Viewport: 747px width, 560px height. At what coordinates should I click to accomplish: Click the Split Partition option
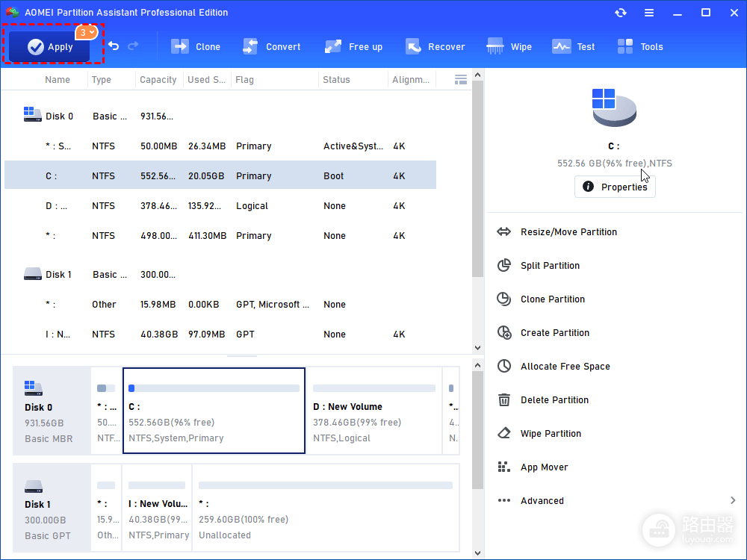point(550,266)
